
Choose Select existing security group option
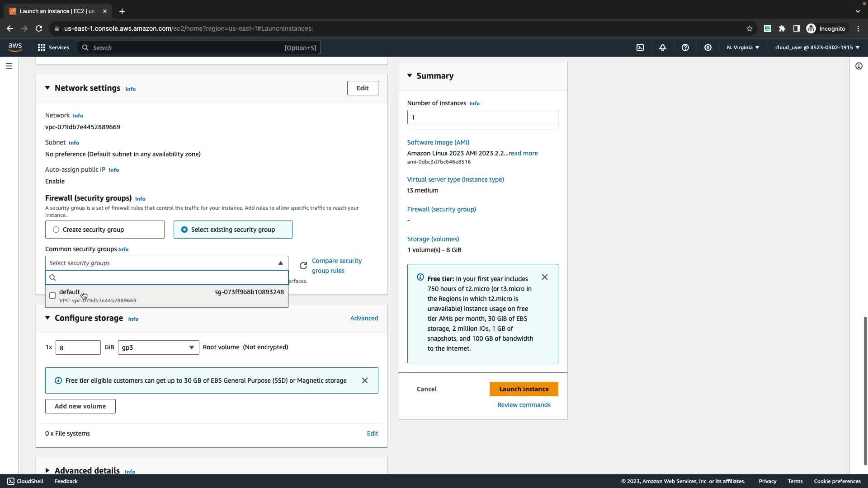[184, 230]
